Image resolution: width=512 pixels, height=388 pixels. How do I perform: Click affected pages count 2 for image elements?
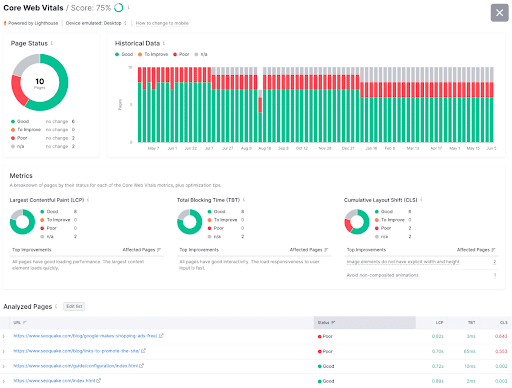point(495,262)
